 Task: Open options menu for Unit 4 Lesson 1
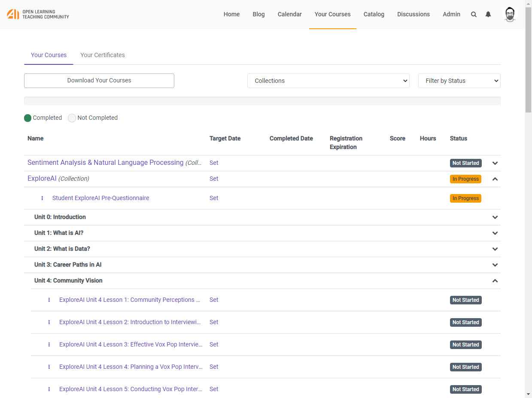coord(49,300)
